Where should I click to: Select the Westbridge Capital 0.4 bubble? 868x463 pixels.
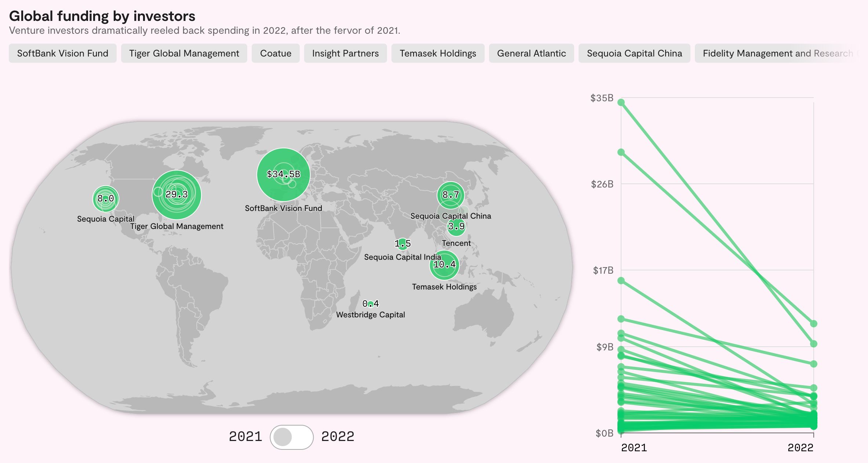point(371,304)
